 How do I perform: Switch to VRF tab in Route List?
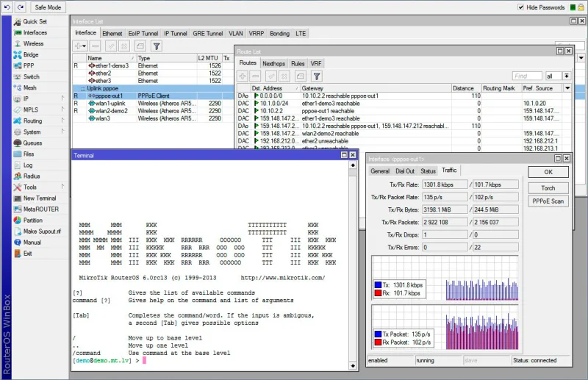(316, 63)
